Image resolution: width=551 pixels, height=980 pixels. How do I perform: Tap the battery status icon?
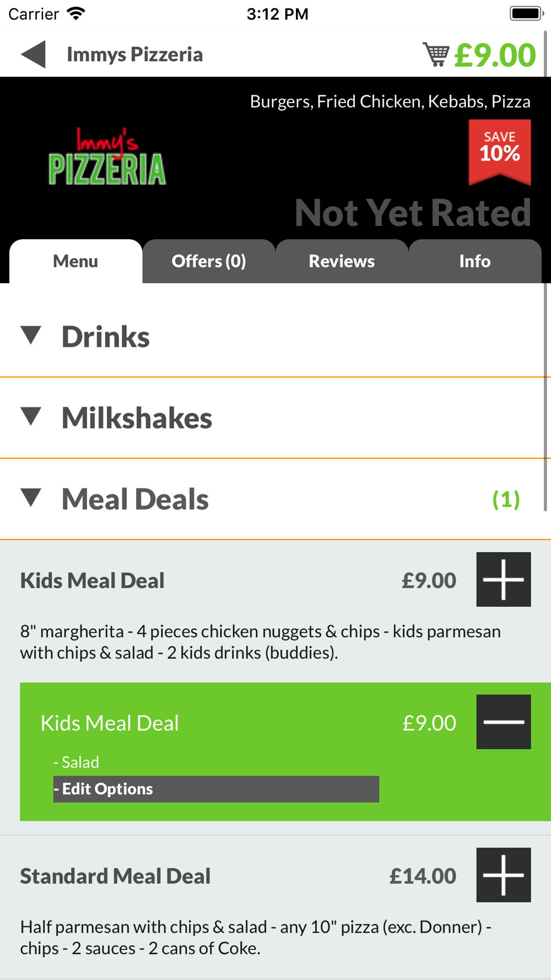(526, 14)
